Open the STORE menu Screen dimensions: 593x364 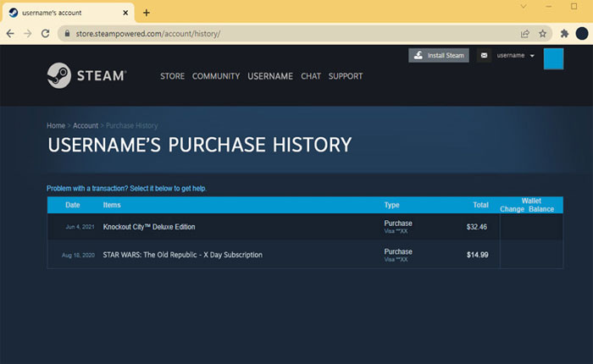[x=172, y=76]
